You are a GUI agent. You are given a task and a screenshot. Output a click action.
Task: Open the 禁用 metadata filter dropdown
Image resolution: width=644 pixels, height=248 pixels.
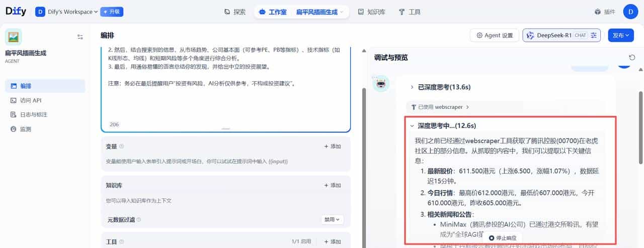(x=333, y=220)
